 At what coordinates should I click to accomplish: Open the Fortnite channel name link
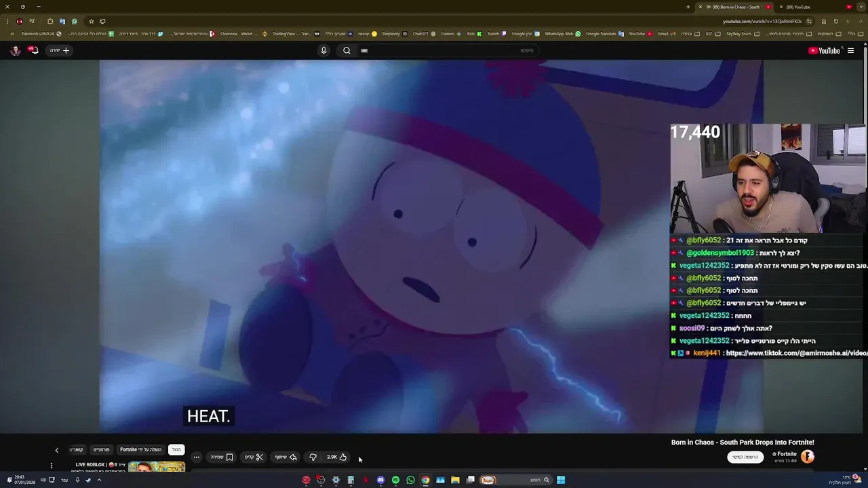(785, 454)
